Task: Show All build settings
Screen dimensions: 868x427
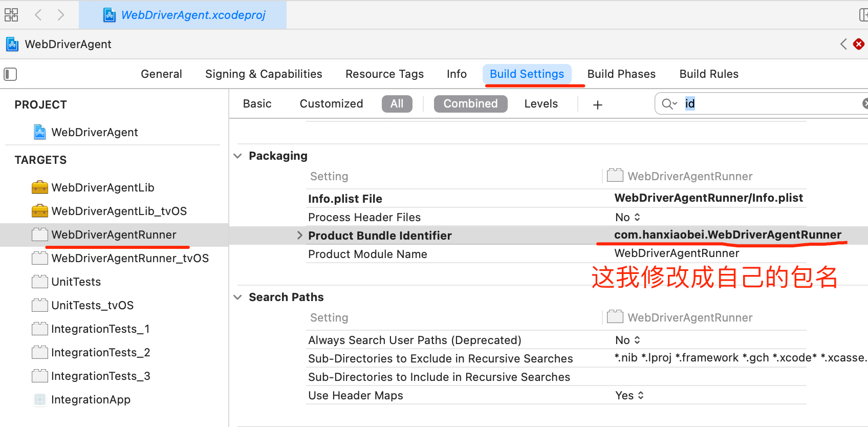Action: (397, 104)
